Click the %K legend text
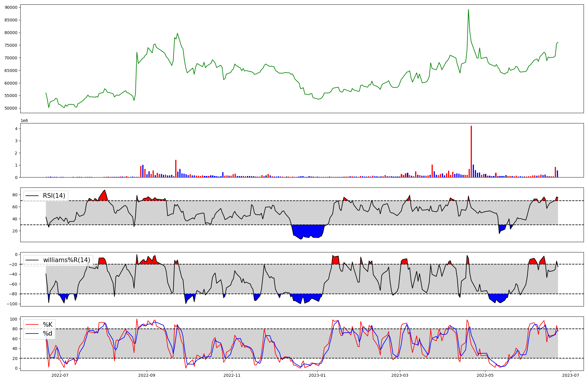The image size is (588, 382). pyautogui.click(x=48, y=325)
